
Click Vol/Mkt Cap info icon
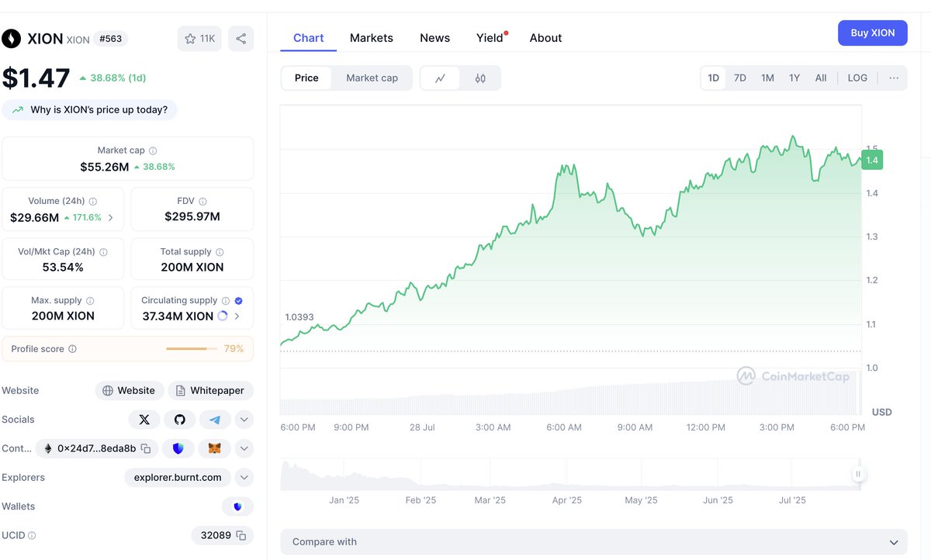(x=103, y=252)
